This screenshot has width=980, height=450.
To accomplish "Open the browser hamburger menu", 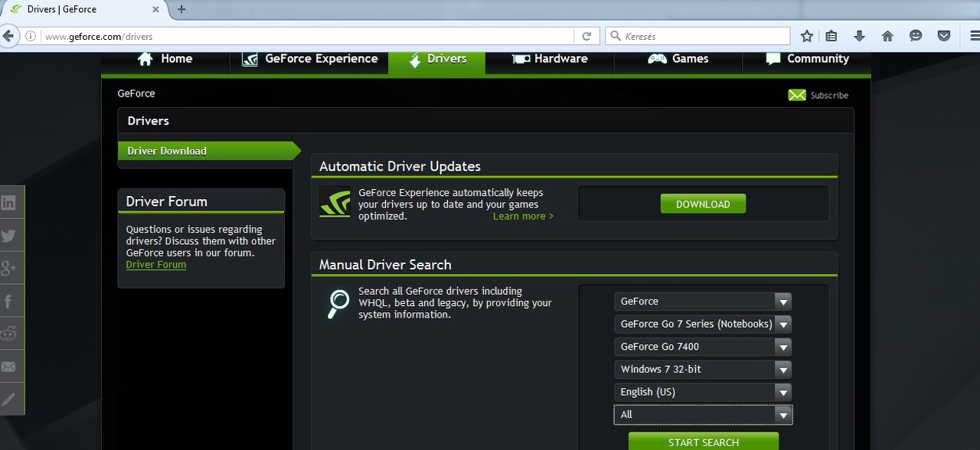I will (974, 36).
